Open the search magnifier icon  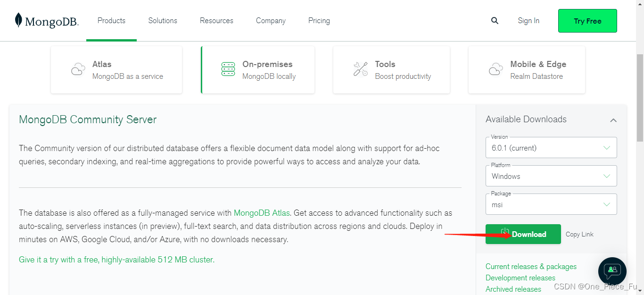coord(495,21)
